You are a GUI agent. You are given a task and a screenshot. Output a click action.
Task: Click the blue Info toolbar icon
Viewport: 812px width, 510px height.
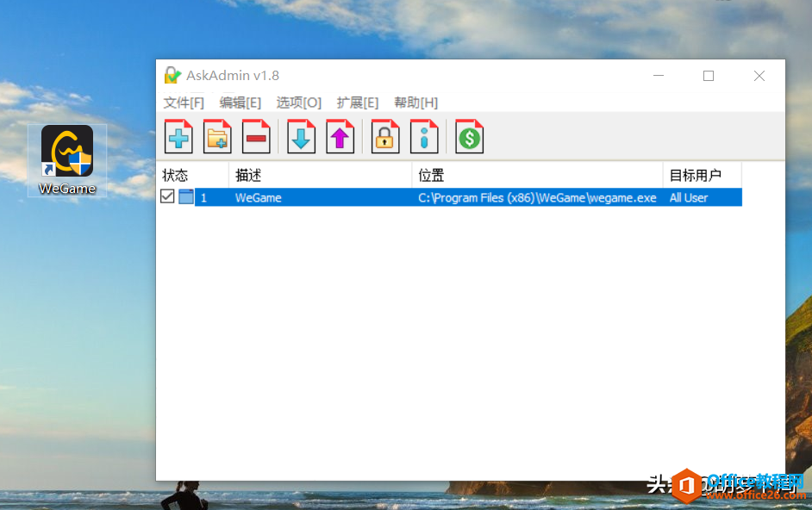pyautogui.click(x=424, y=137)
